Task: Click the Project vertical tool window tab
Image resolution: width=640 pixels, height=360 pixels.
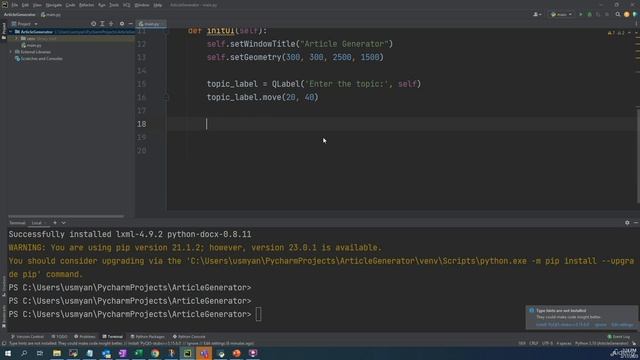Action: (4, 31)
